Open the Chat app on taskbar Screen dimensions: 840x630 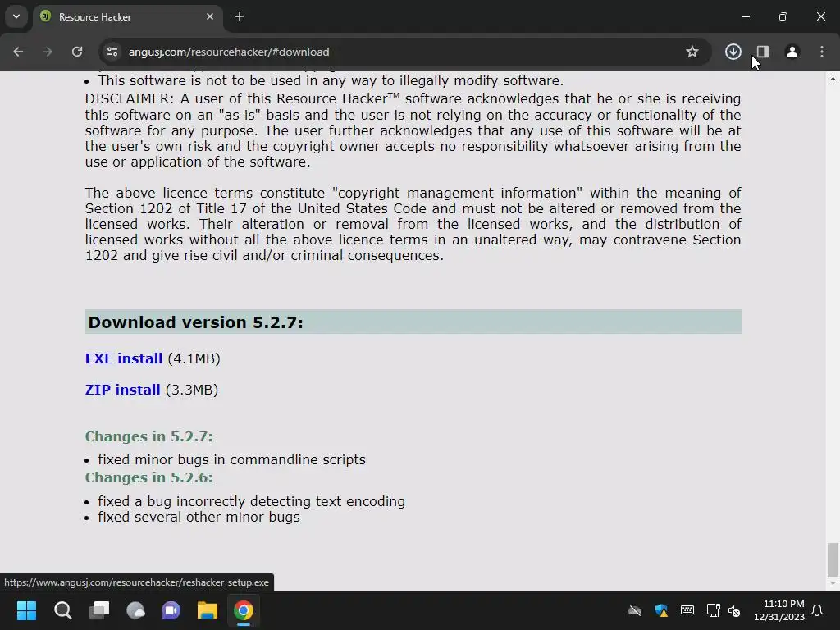point(171,610)
